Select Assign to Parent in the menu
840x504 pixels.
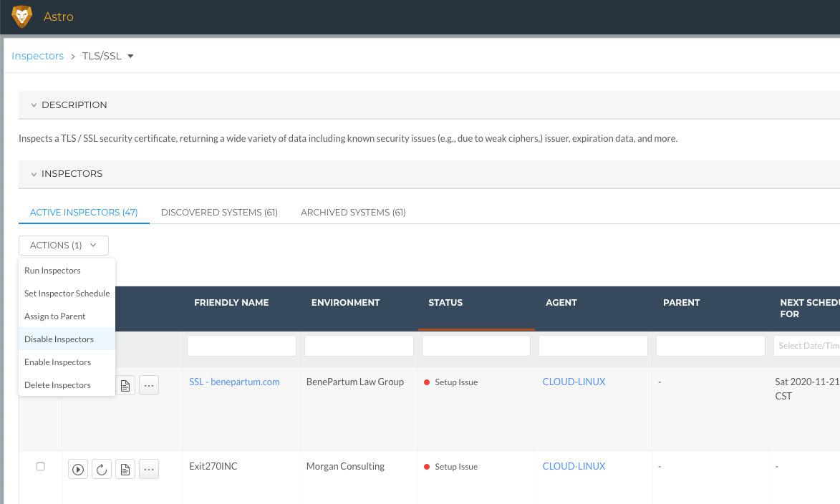(x=67, y=316)
